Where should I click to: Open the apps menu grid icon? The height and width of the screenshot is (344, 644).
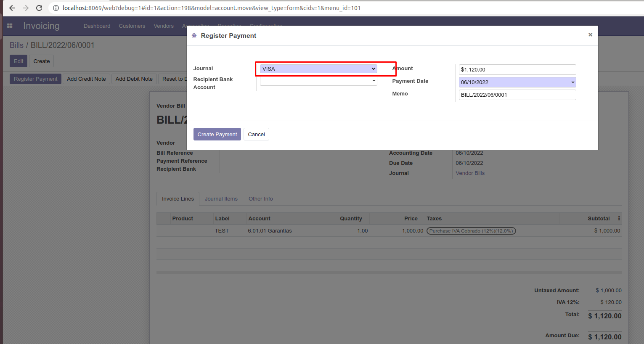pyautogui.click(x=9, y=26)
